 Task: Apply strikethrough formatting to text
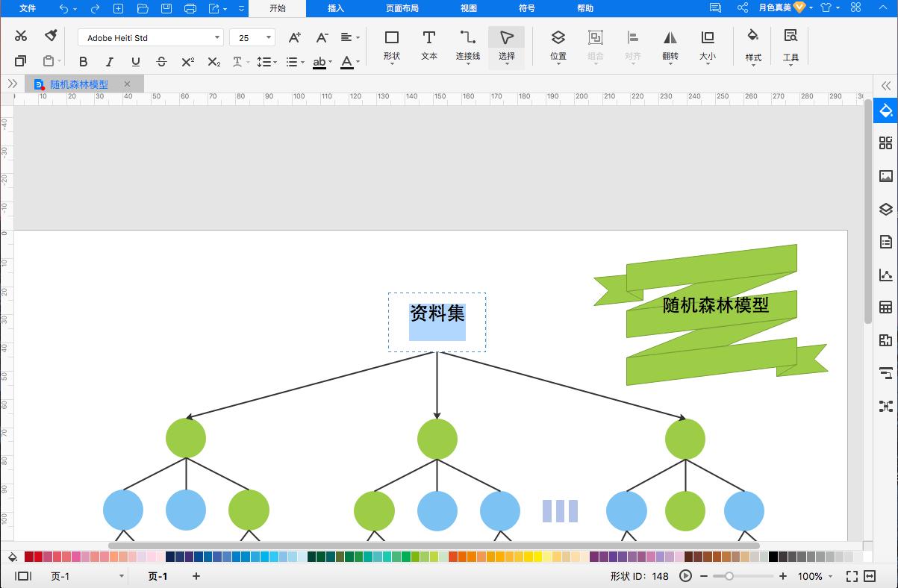tap(161, 62)
